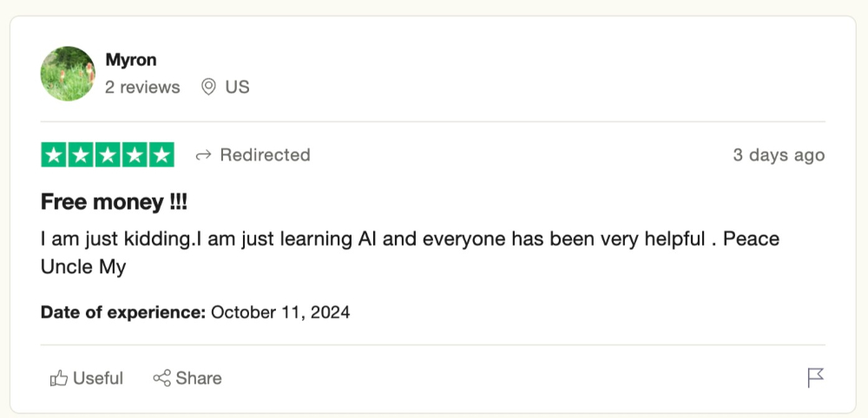Screen dimensions: 868x418
Task: Click the fifth green rating star
Action: [161, 155]
